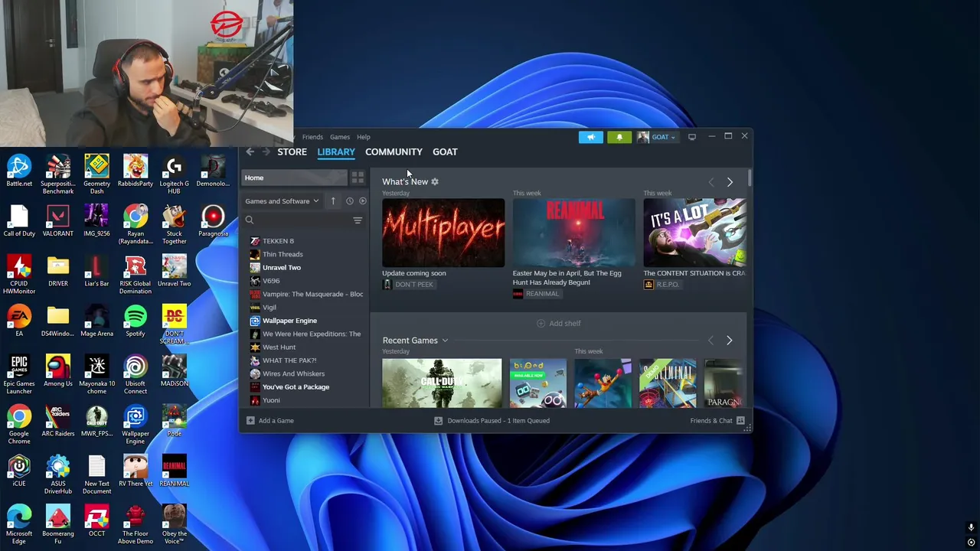Open Microsoft Edge desktop icon
The height and width of the screenshot is (551, 980).
point(19,525)
